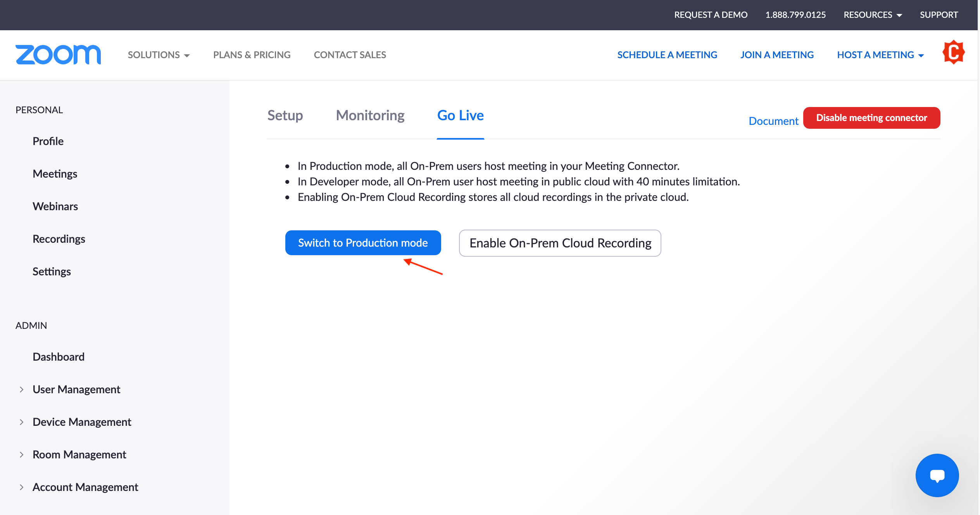Click Schedule a Meeting
This screenshot has height=515, width=980.
pyautogui.click(x=667, y=55)
